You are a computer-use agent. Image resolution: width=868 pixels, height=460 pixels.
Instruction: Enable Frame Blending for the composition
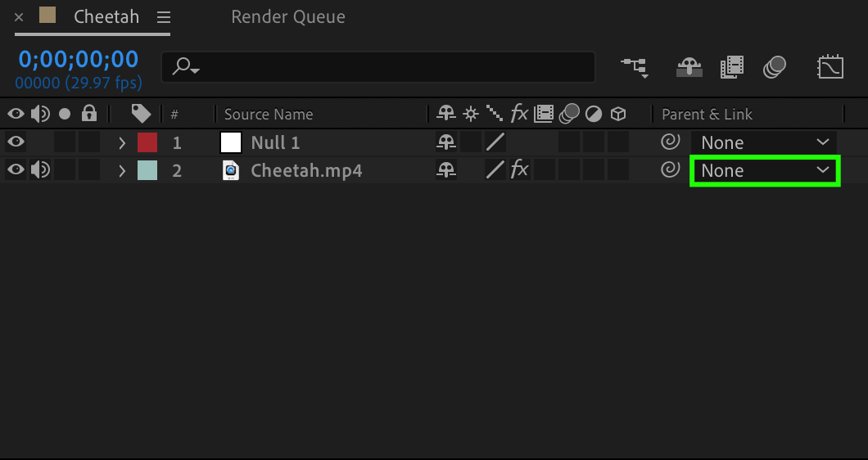tap(731, 67)
